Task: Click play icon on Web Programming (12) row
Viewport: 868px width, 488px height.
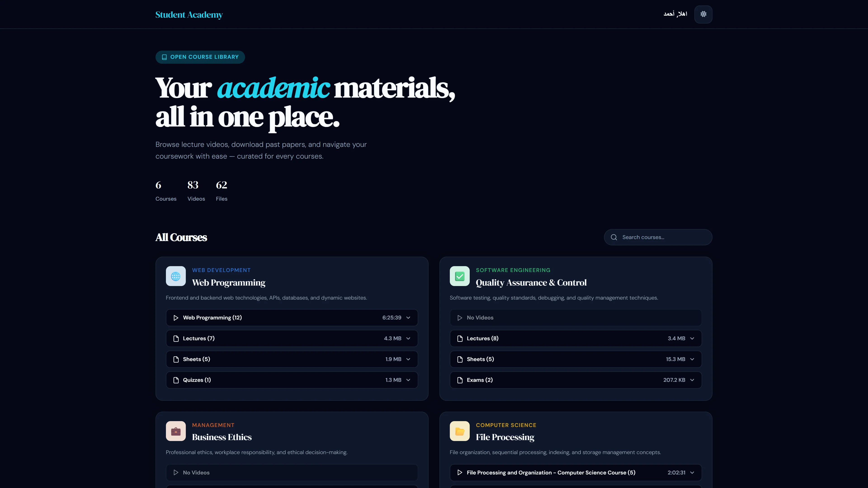Action: [176, 318]
